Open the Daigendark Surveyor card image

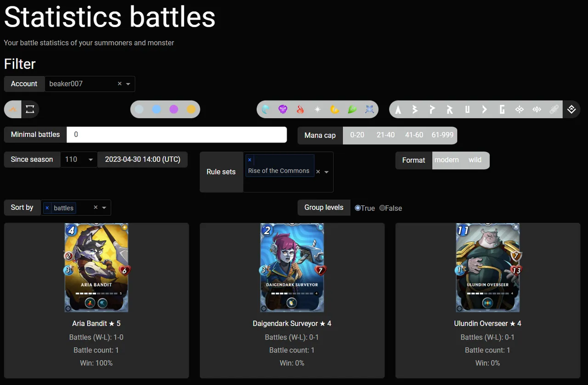pos(292,268)
